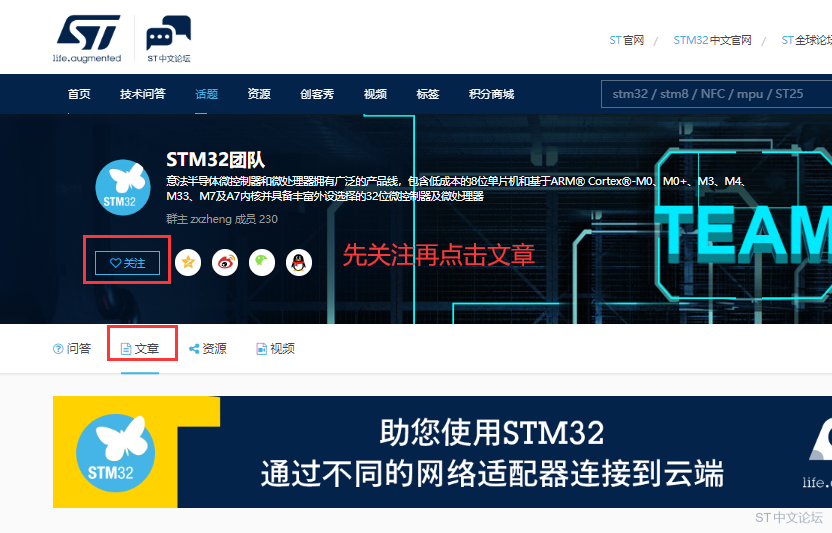Share to Weibo via its icon
The image size is (832, 533).
pyautogui.click(x=225, y=262)
